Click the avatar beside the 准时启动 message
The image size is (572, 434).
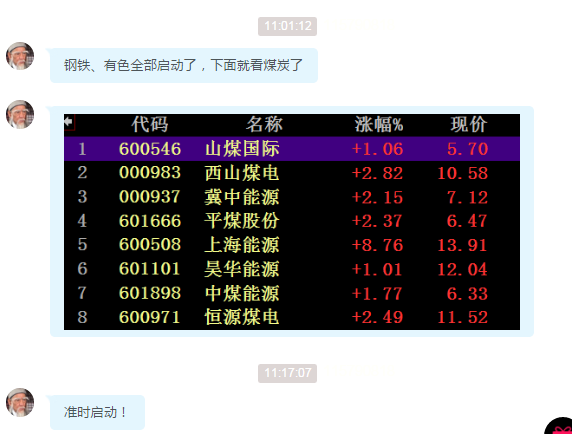[x=20, y=402]
